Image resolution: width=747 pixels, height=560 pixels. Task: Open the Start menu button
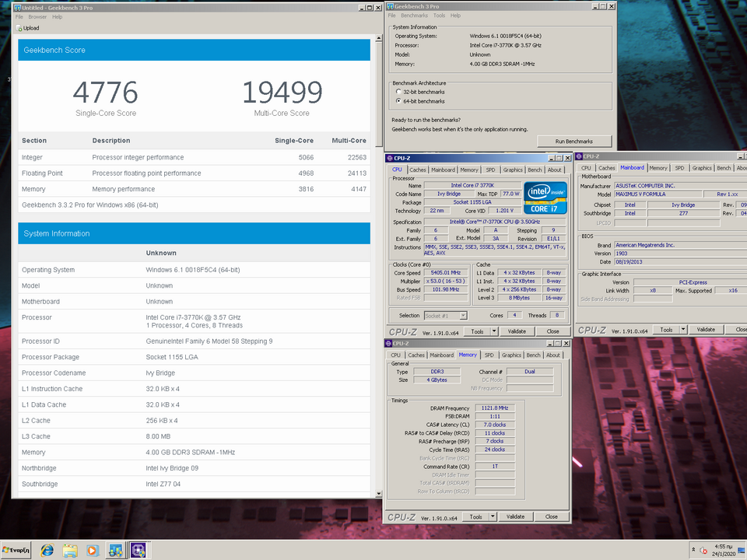[16, 550]
